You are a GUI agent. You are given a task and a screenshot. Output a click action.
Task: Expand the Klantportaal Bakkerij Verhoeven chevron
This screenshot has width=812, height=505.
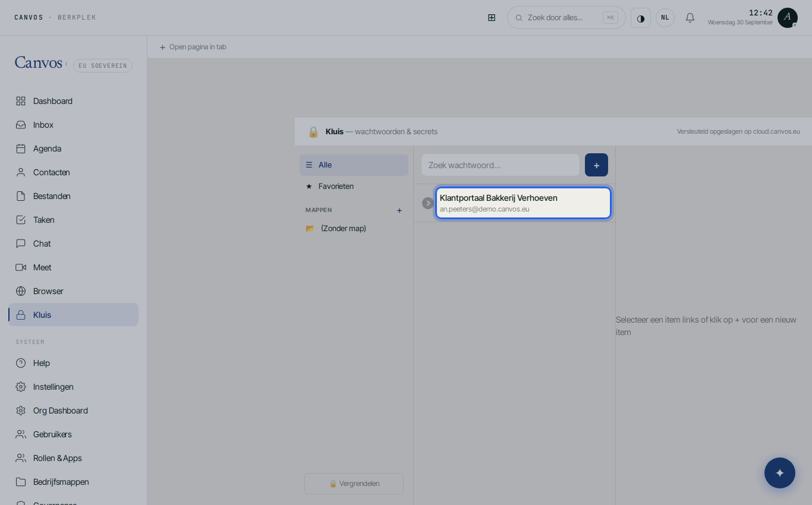(x=428, y=203)
